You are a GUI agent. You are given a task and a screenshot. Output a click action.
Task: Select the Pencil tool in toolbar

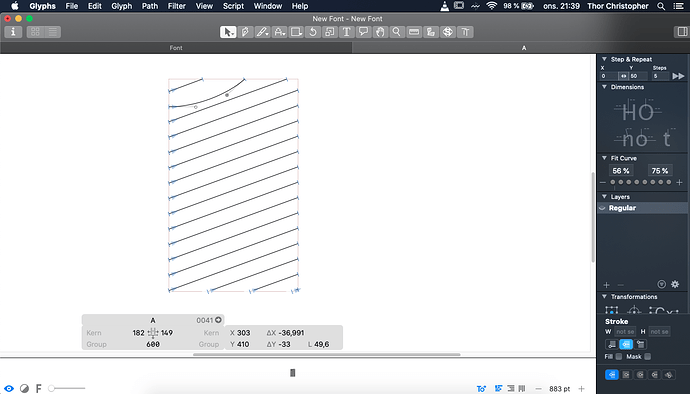point(262,32)
